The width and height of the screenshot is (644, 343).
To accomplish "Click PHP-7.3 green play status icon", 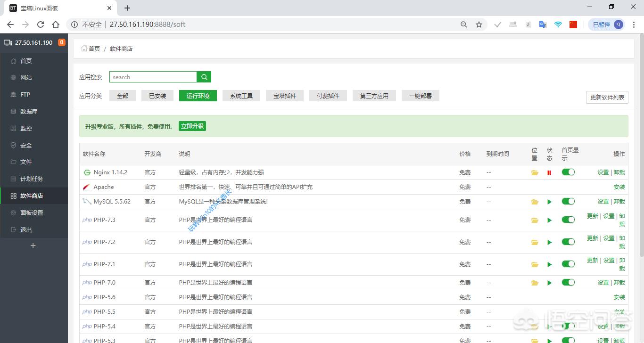I will click(x=549, y=220).
